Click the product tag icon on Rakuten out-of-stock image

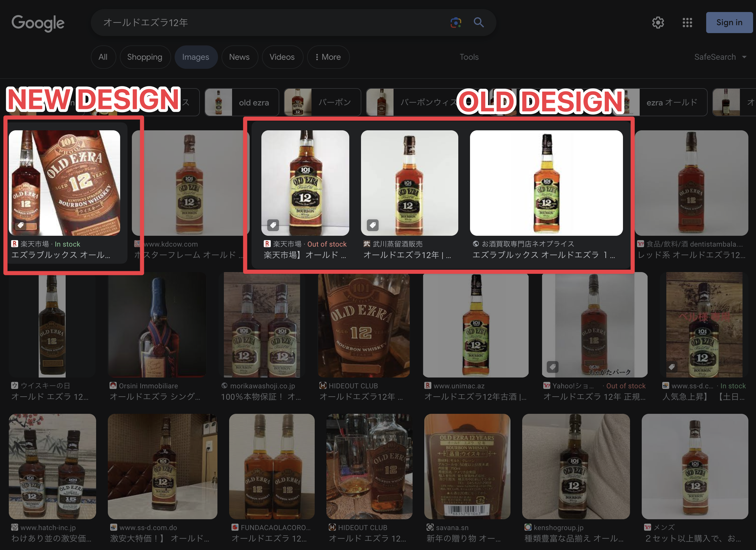click(273, 225)
